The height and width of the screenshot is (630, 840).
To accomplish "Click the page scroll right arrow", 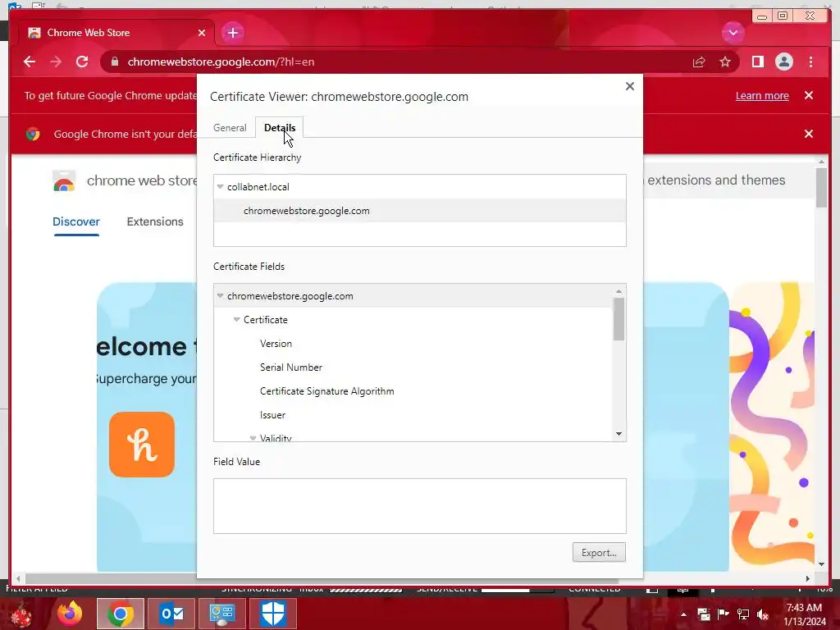I will pyautogui.click(x=808, y=578).
